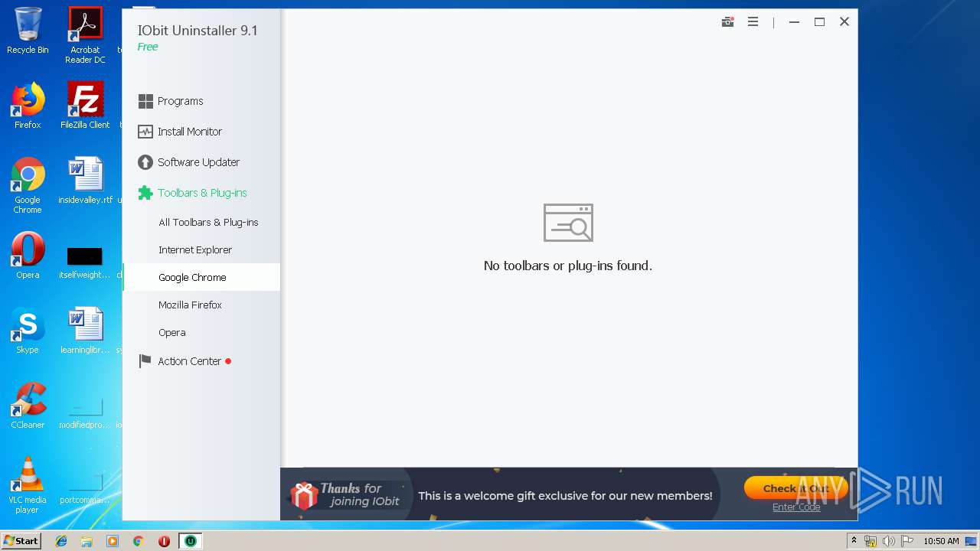This screenshot has width=980, height=551.
Task: Click the welcome gift banner text
Action: (x=565, y=496)
